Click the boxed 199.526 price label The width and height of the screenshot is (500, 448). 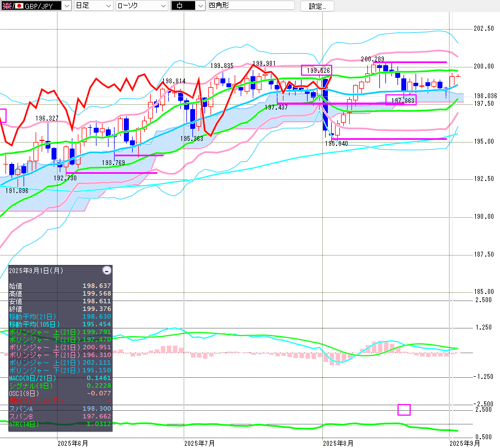pyautogui.click(x=317, y=70)
